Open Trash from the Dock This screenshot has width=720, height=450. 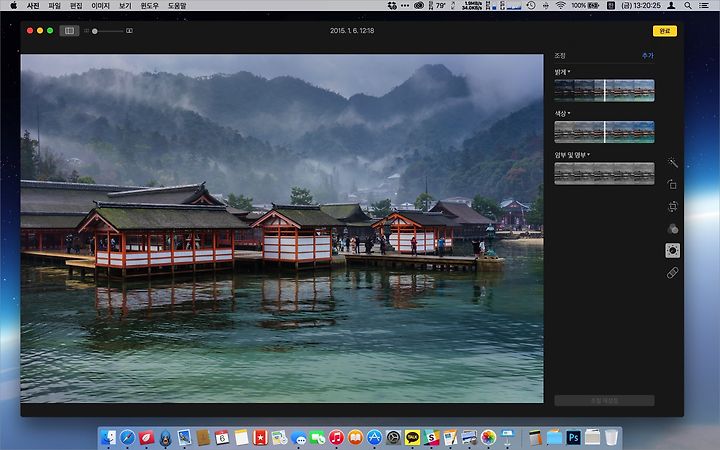(x=611, y=437)
